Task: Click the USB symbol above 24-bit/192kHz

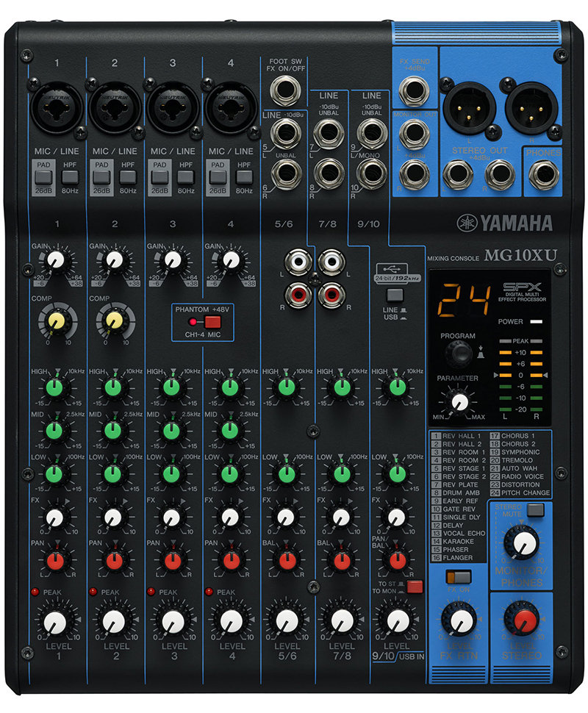Action: (392, 268)
